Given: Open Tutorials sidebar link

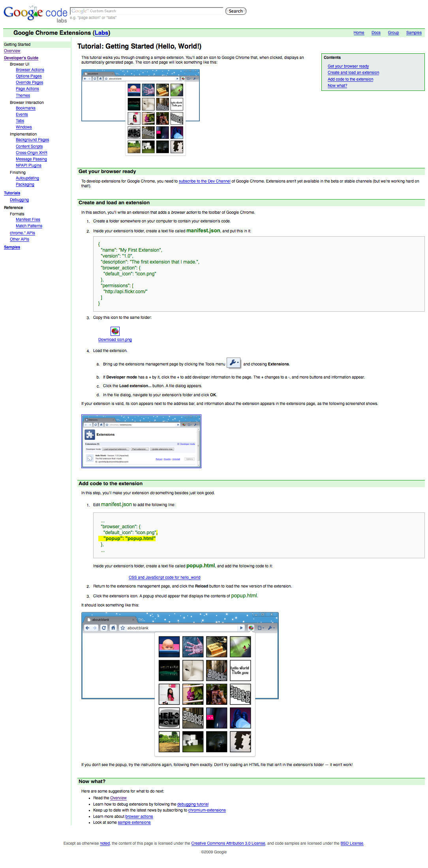Looking at the screenshot, I should pyautogui.click(x=12, y=193).
